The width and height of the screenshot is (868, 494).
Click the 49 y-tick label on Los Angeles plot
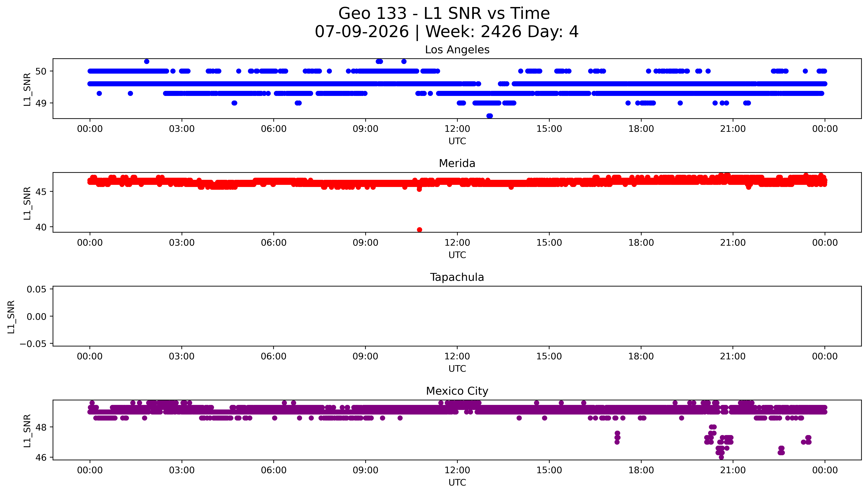[x=41, y=103]
